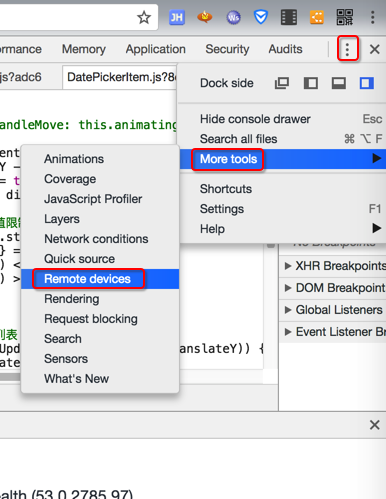Undock DevTools into separate window

[x=282, y=83]
